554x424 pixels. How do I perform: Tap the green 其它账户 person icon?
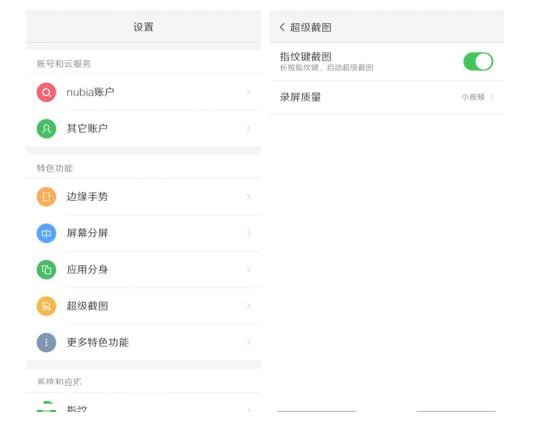(46, 129)
